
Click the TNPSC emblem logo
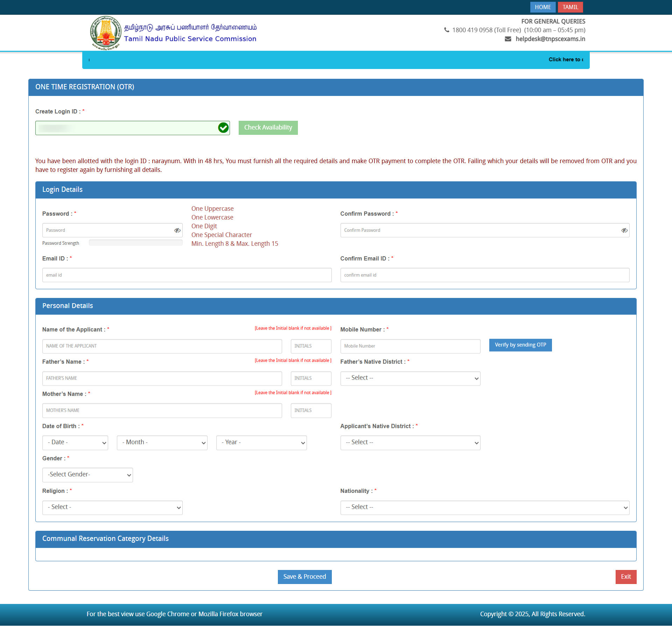tap(106, 33)
